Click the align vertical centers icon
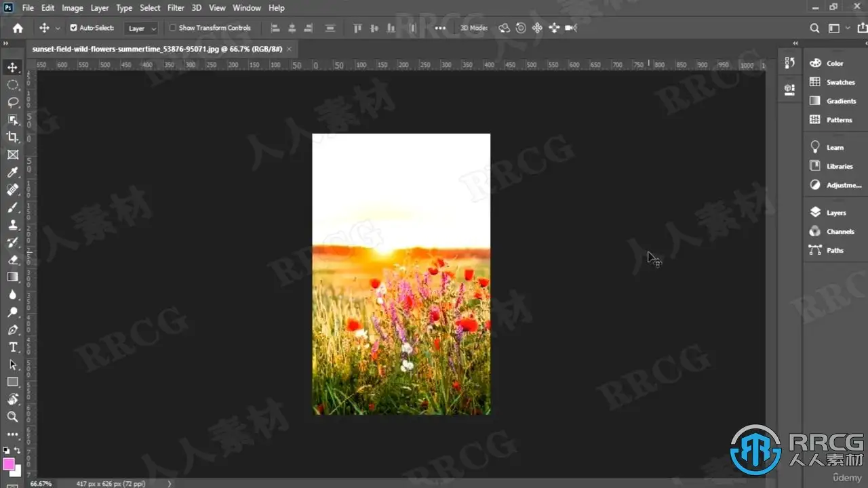This screenshot has height=488, width=868. (374, 28)
